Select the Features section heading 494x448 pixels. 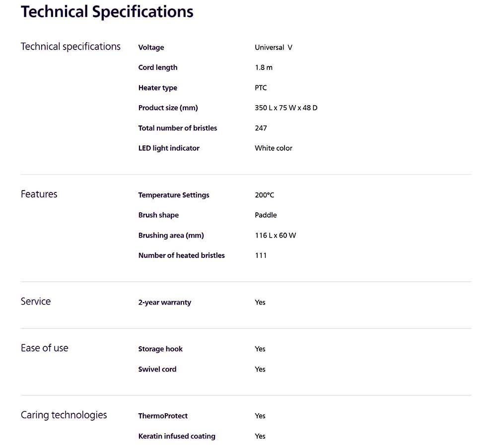(x=39, y=194)
